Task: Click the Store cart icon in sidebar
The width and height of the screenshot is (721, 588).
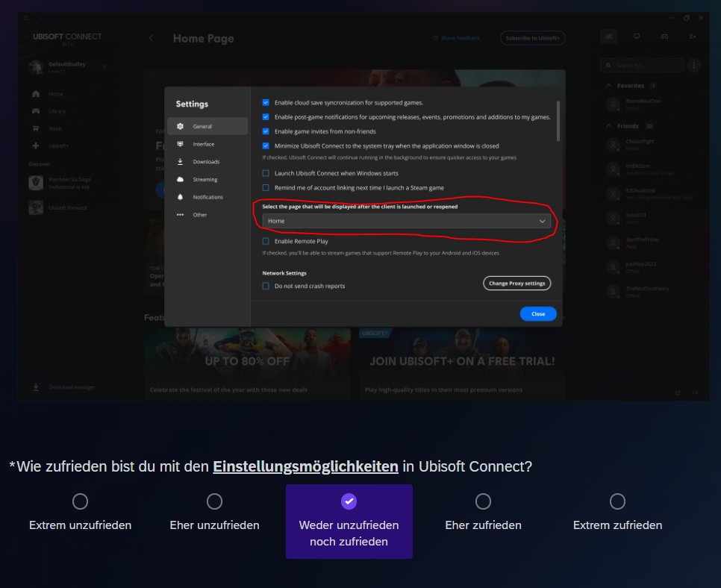Action: point(36,129)
